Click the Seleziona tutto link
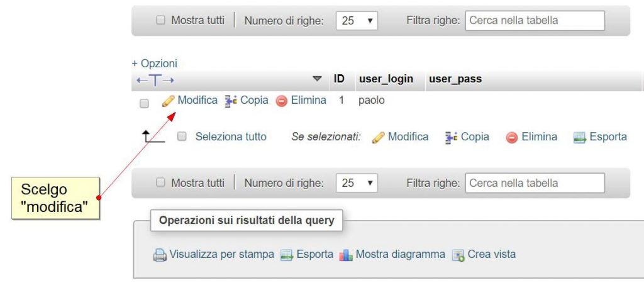The width and height of the screenshot is (644, 283). [x=231, y=136]
